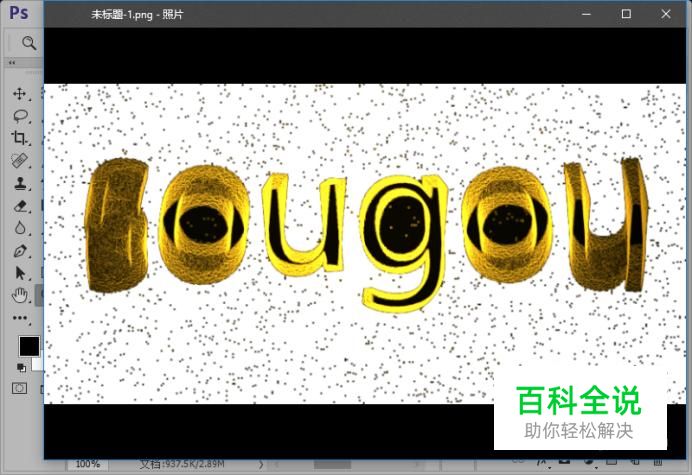The width and height of the screenshot is (692, 475).
Task: Click the 文档:937.5K/2.89M document info text
Action: pos(182,464)
